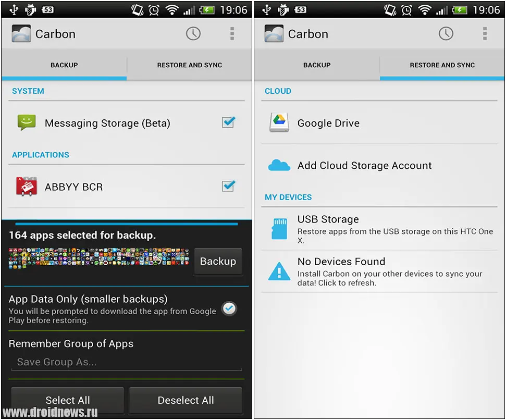Image resolution: width=506 pixels, height=420 pixels.
Task: Open USB Storage restore option
Action: coord(379,229)
